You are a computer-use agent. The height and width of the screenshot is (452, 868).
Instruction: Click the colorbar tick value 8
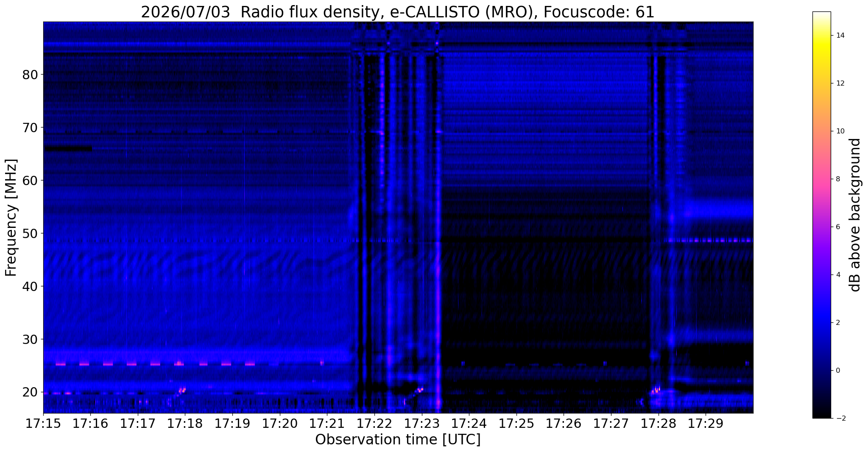pos(837,179)
